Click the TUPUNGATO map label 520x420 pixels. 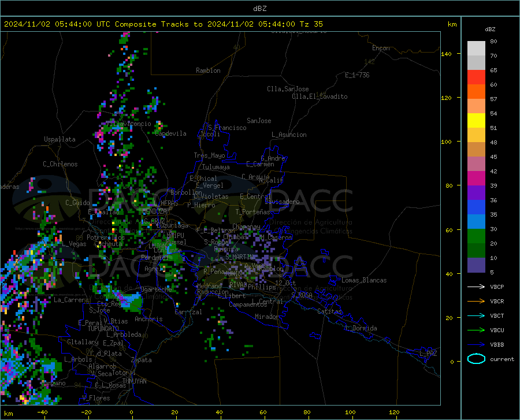103,329
